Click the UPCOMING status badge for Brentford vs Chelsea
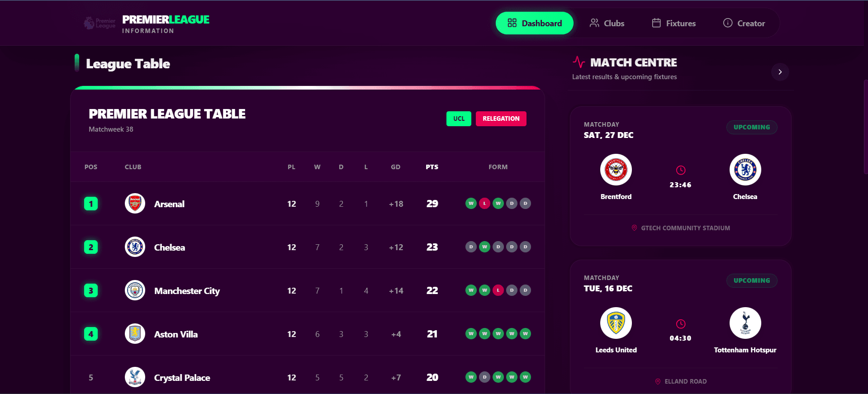Viewport: 868px width, 394px height. click(751, 127)
